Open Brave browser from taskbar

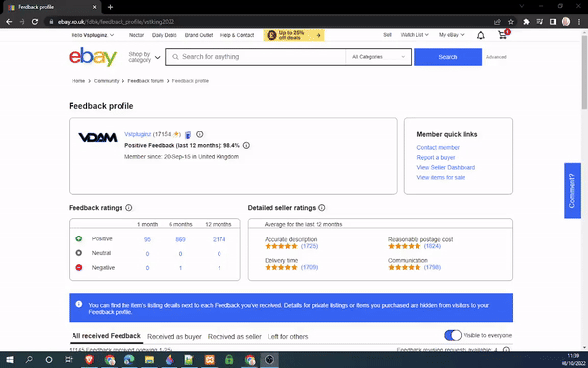coord(89,360)
